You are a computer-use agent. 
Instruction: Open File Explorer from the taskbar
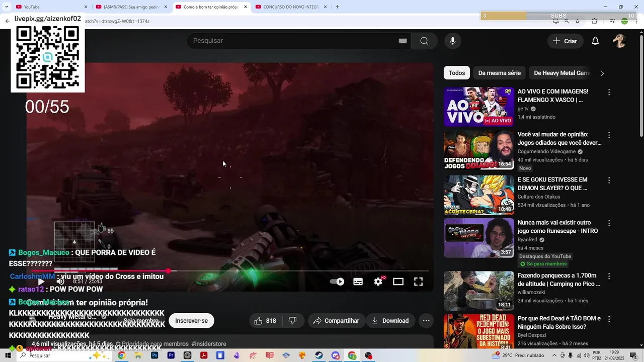point(138,355)
